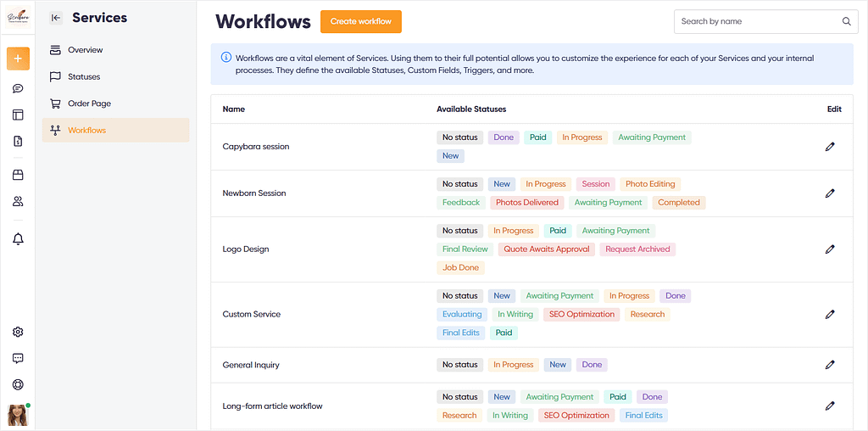Click the Feedback status tag

coord(461,203)
